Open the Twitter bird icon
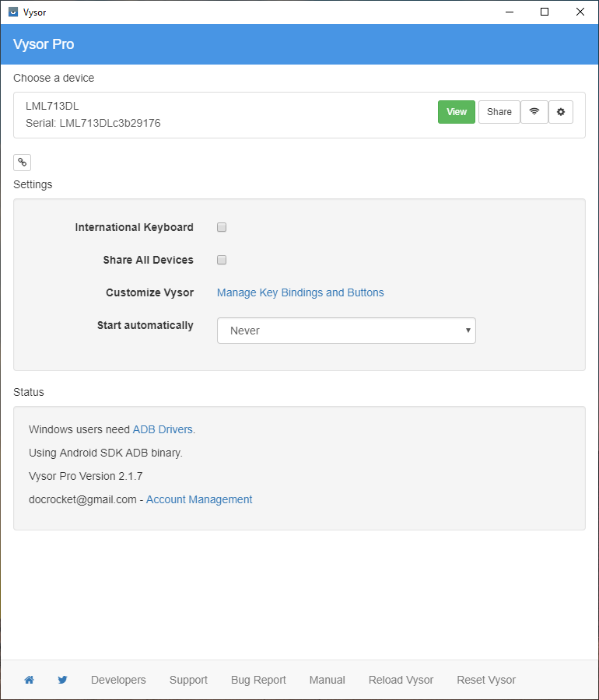The width and height of the screenshot is (599, 700). 62,680
